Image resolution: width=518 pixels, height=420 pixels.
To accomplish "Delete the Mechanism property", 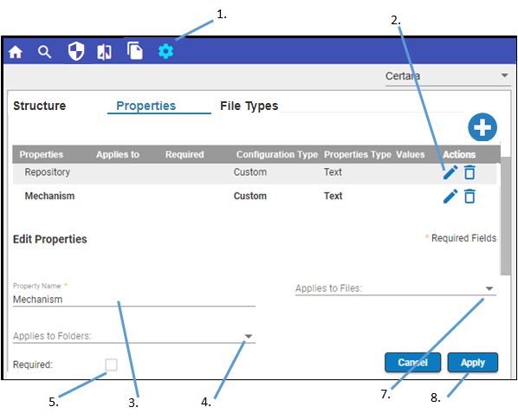I will pos(469,196).
